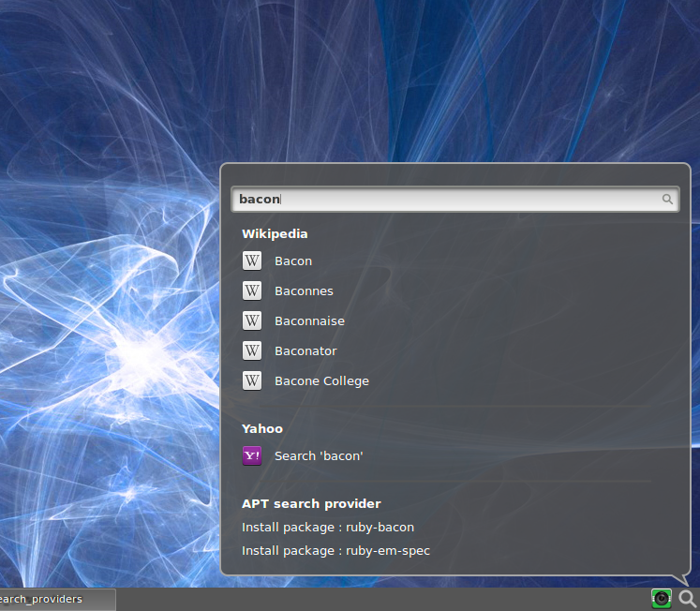
Task: Open the Baconator Wikipedia result
Action: point(305,350)
